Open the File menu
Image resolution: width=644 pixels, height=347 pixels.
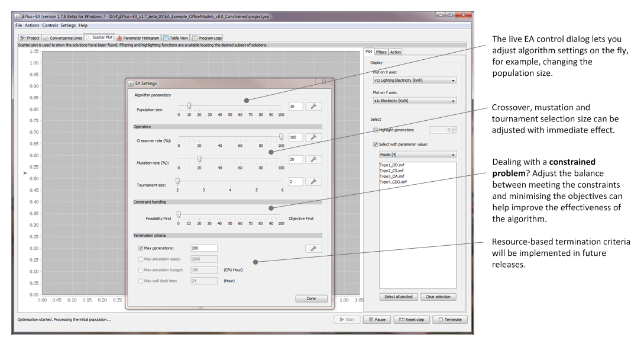pyautogui.click(x=19, y=25)
